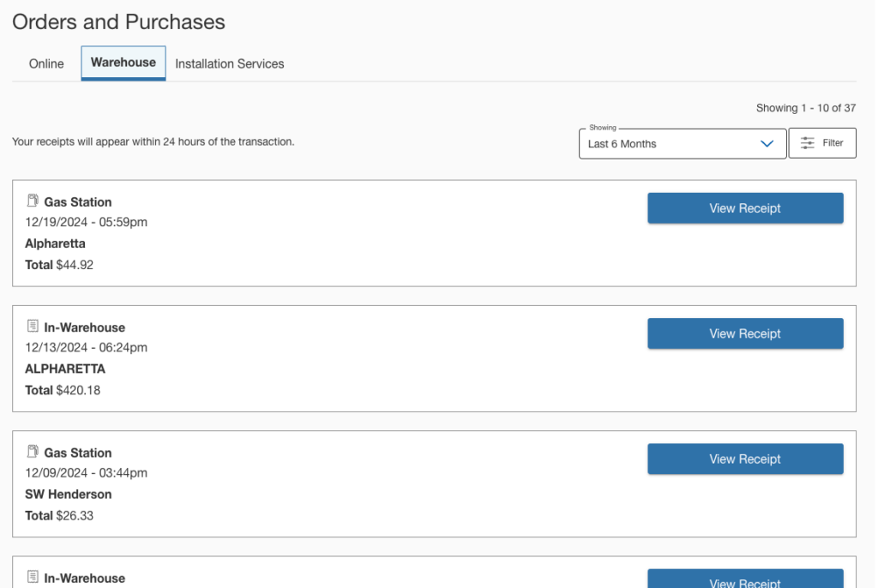
Task: Open the receipt for the $420.18 ALPHARETTA purchase
Action: pos(744,333)
